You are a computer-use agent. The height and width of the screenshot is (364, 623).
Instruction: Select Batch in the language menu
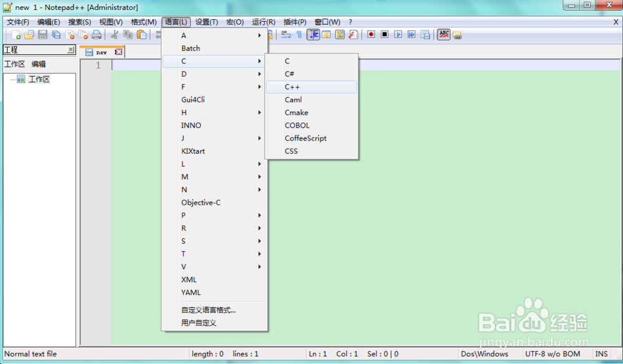[214, 48]
